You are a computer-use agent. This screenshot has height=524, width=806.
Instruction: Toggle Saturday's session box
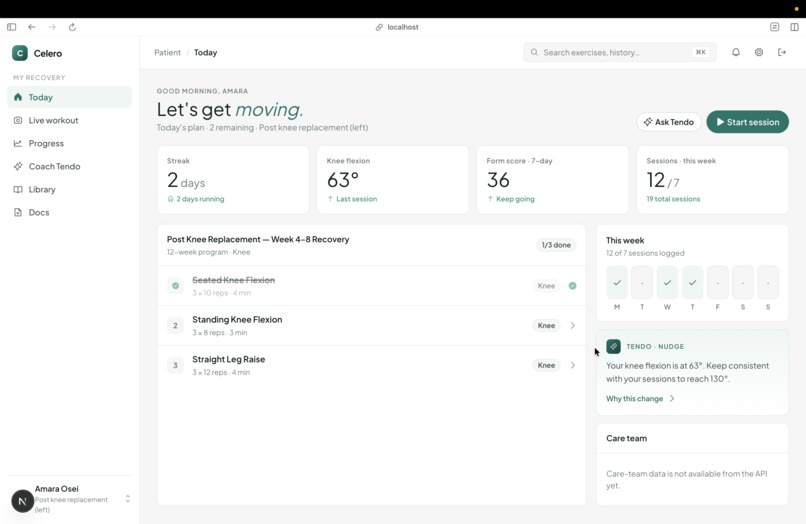pyautogui.click(x=743, y=282)
